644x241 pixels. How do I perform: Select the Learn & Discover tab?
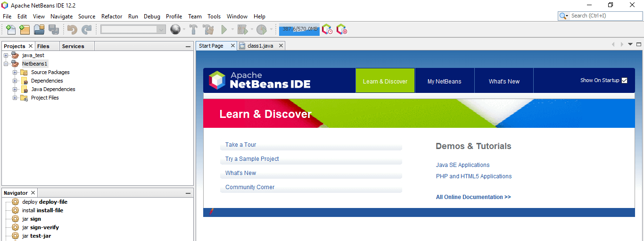[x=385, y=81]
